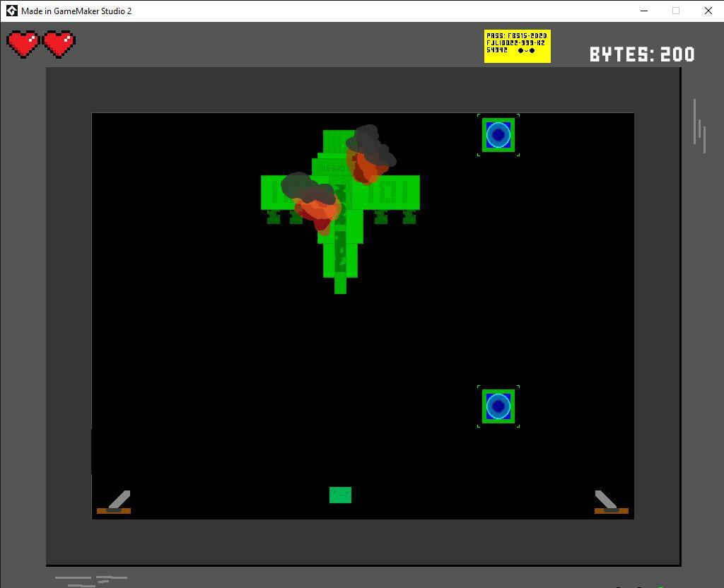Click the scratch marks on the right bezel
Viewport: 724px width, 588px height.
pos(700,127)
